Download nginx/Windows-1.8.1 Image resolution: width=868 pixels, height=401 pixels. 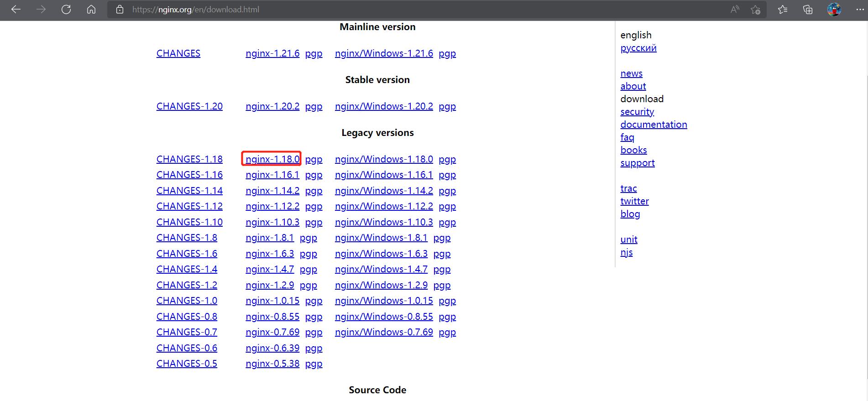click(381, 238)
